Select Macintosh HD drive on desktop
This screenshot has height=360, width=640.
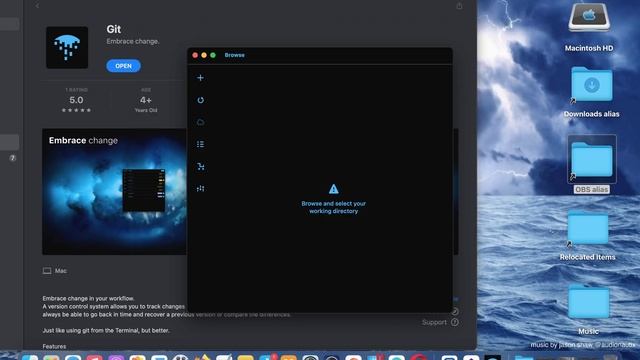point(589,28)
